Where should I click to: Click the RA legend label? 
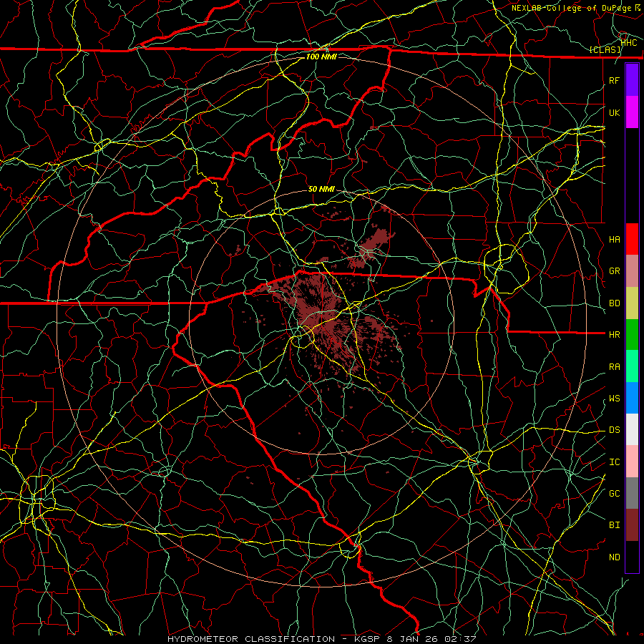614,367
